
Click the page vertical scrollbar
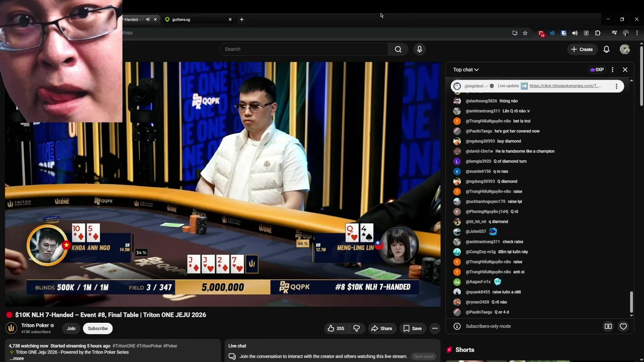[x=641, y=75]
